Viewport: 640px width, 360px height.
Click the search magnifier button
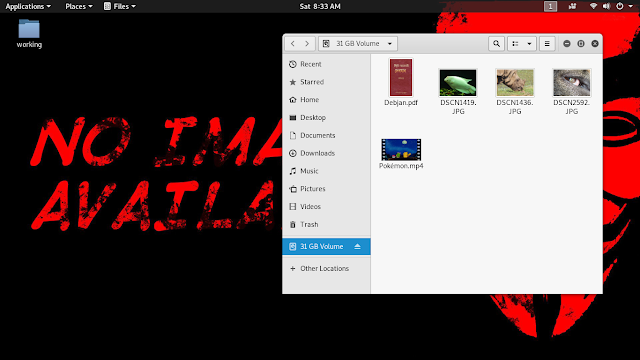(x=496, y=44)
